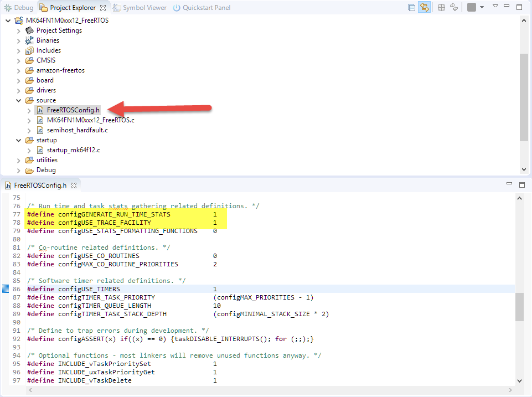
Task: Click the Binaries node icon
Action: 30,40
